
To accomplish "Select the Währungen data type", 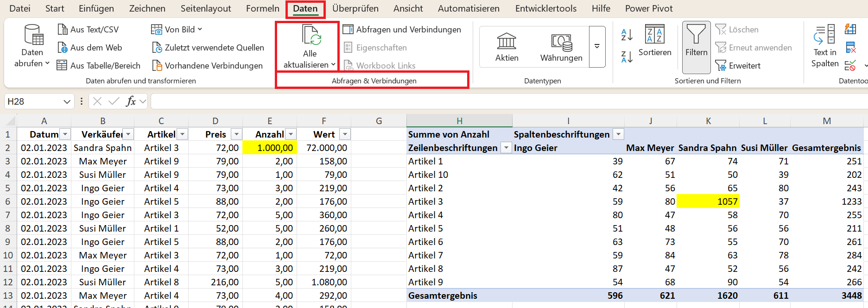I will click(561, 47).
